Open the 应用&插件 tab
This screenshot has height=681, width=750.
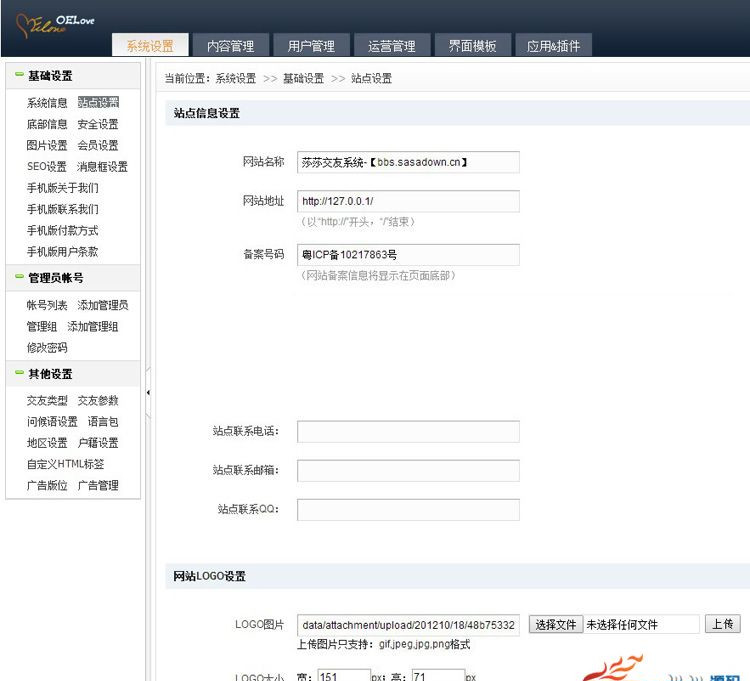click(x=553, y=45)
